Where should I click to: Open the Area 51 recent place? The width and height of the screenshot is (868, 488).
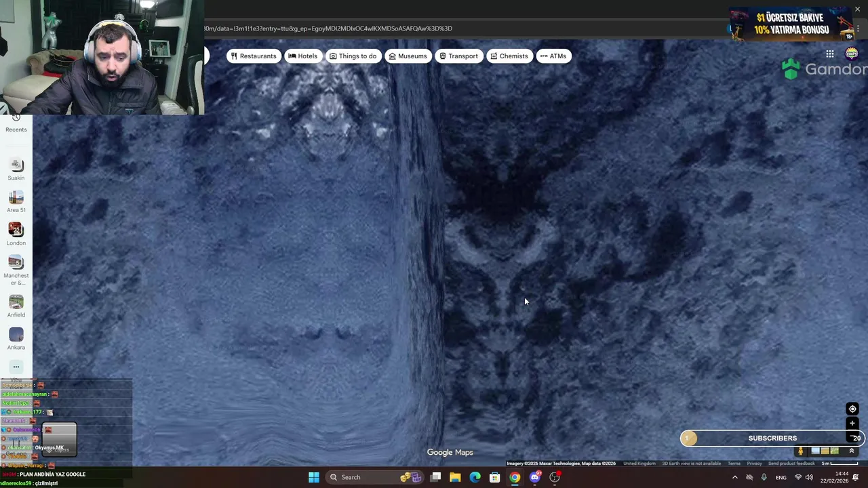pos(16,201)
